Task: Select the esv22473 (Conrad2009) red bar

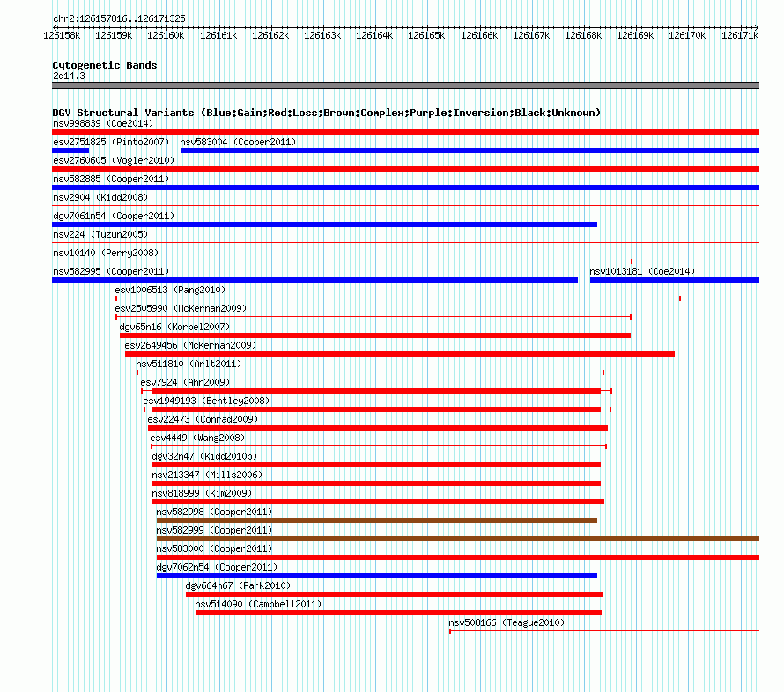Action: coord(378,428)
